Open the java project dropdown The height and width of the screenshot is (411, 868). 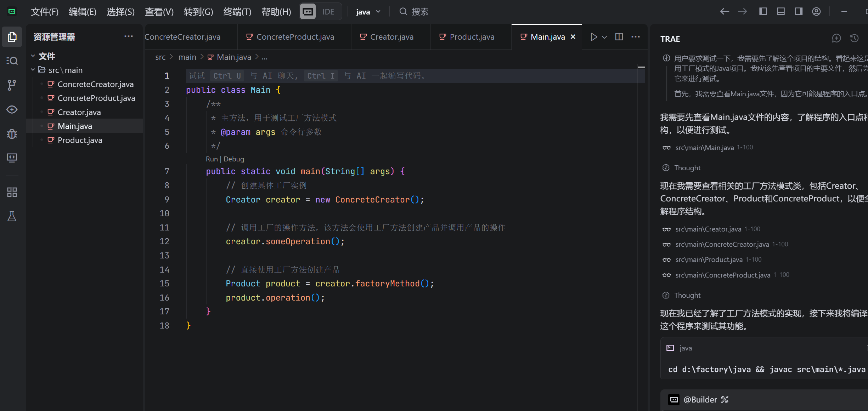point(368,12)
